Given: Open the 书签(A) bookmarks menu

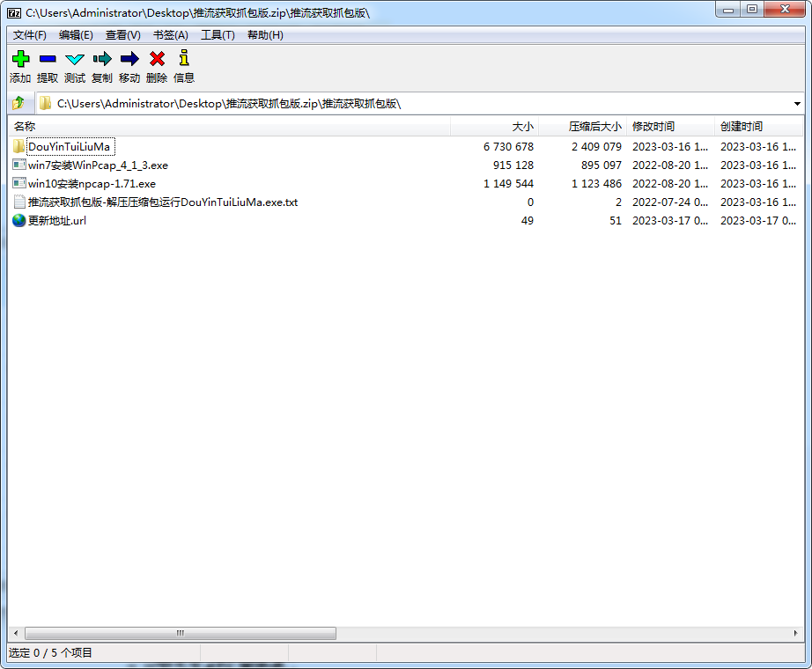Looking at the screenshot, I should [x=171, y=35].
